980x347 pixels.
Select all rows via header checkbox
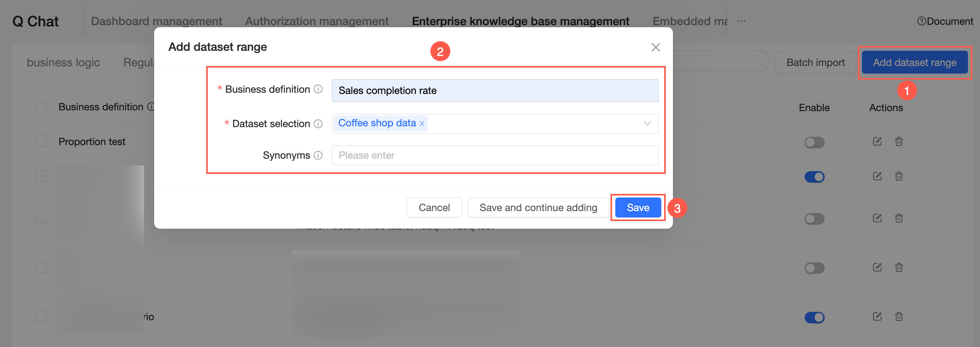[41, 107]
